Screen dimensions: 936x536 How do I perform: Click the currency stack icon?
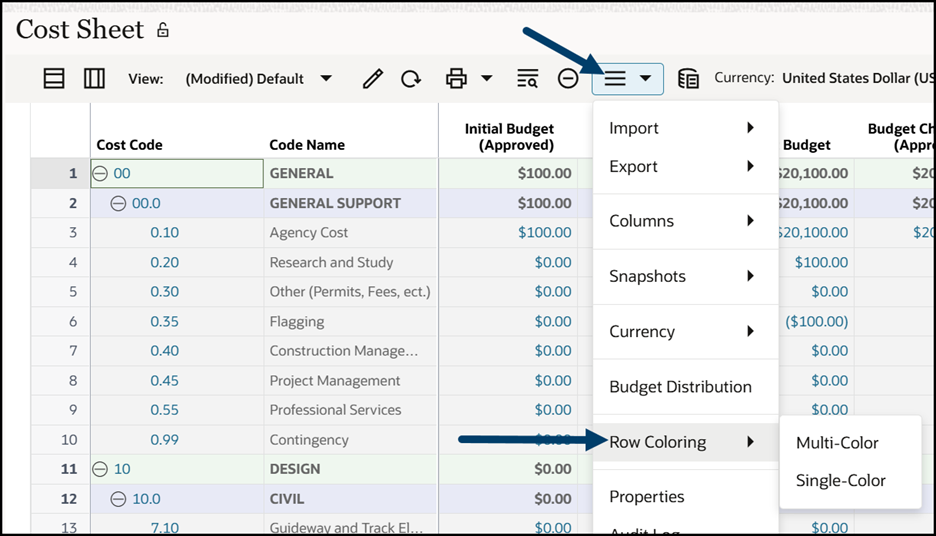688,78
